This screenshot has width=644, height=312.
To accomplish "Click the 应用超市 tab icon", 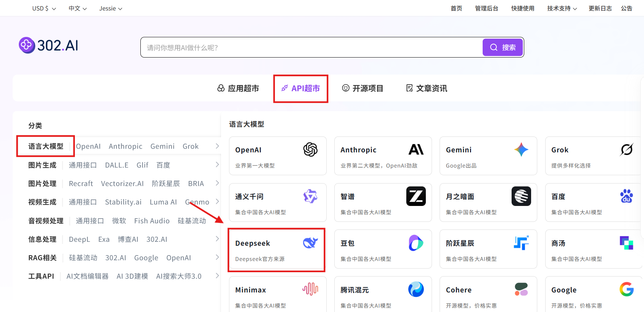I will pos(221,88).
